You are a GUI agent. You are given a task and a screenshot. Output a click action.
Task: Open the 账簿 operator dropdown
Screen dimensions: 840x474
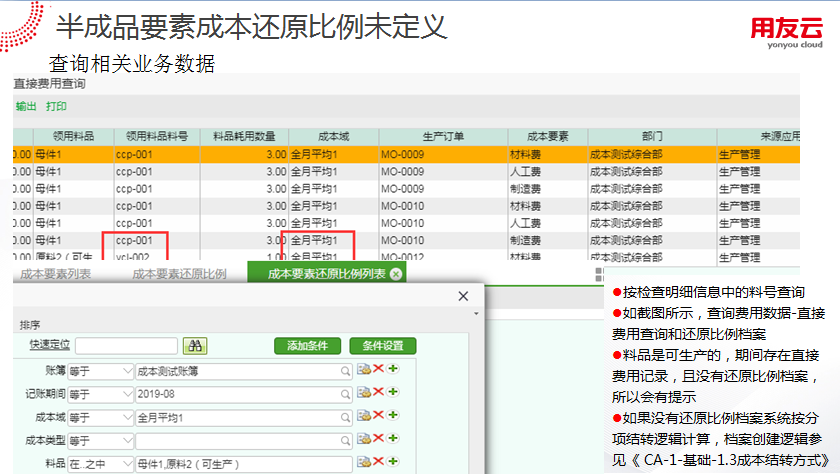tap(126, 370)
